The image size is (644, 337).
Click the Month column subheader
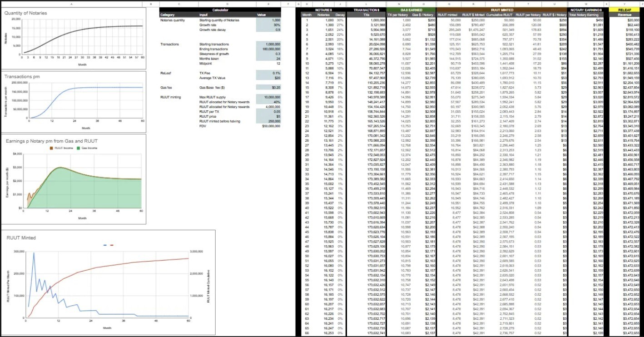pos(307,15)
